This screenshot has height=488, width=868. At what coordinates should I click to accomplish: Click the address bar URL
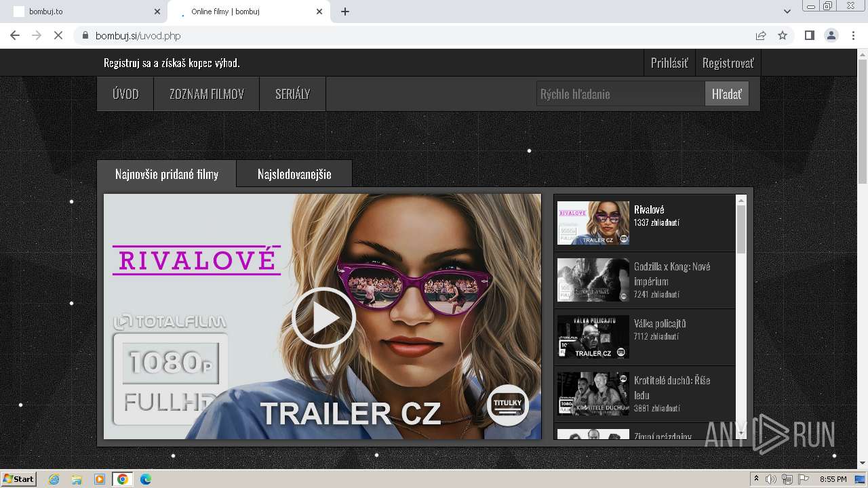pos(138,36)
